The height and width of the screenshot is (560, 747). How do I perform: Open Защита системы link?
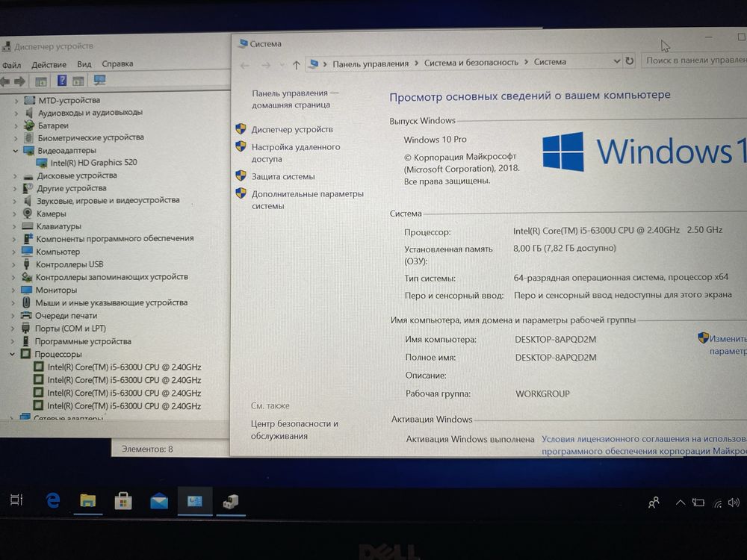tap(283, 177)
